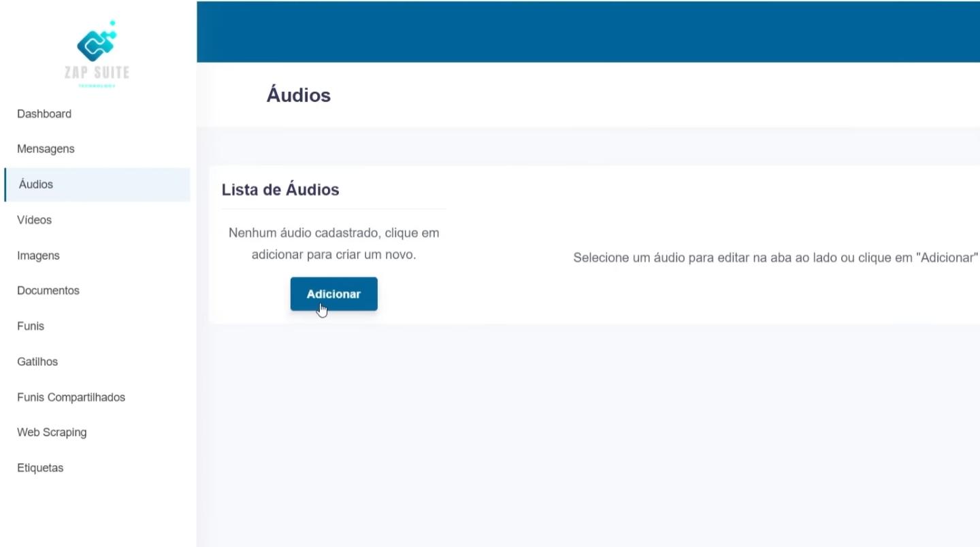The width and height of the screenshot is (980, 547).
Task: Open the Web Scraping section
Action: pyautogui.click(x=52, y=432)
